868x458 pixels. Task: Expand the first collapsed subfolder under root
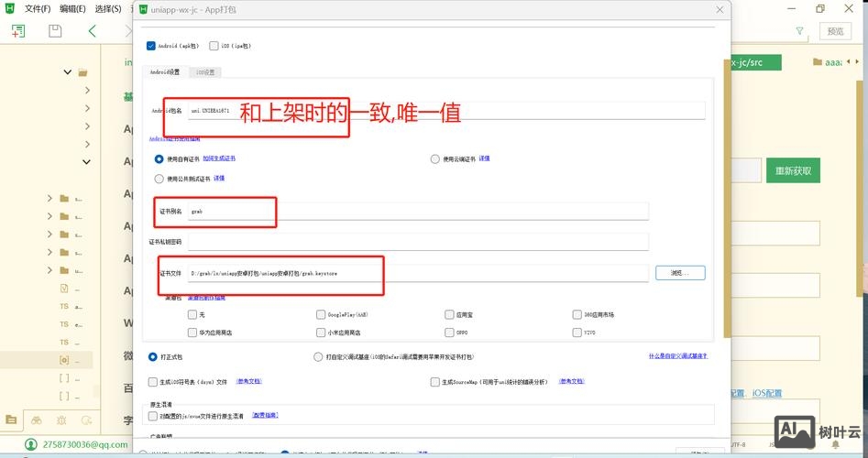[x=87, y=90]
